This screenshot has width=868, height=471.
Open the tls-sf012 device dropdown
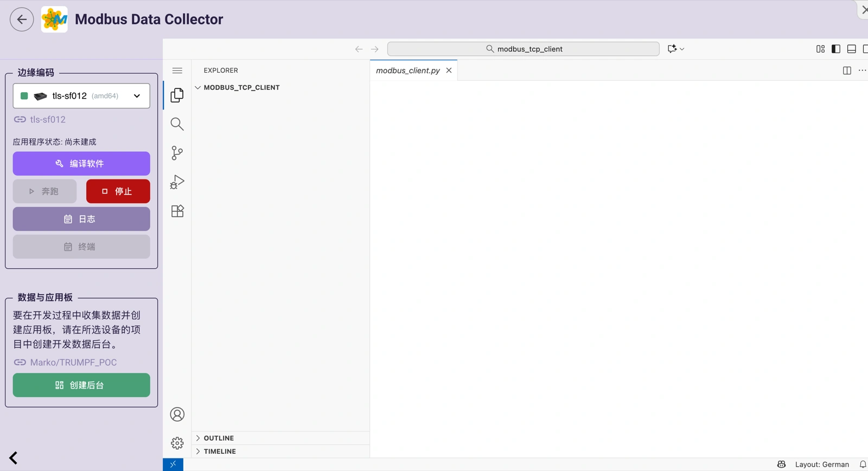[x=81, y=96]
